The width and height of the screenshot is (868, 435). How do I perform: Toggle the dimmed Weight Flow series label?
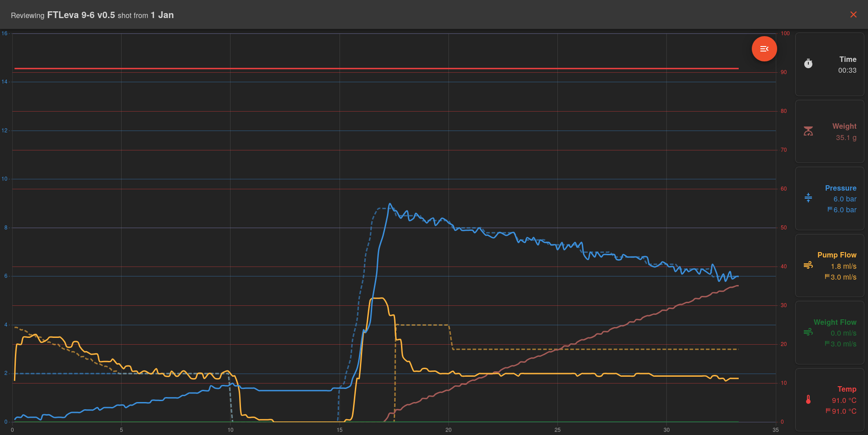click(835, 322)
